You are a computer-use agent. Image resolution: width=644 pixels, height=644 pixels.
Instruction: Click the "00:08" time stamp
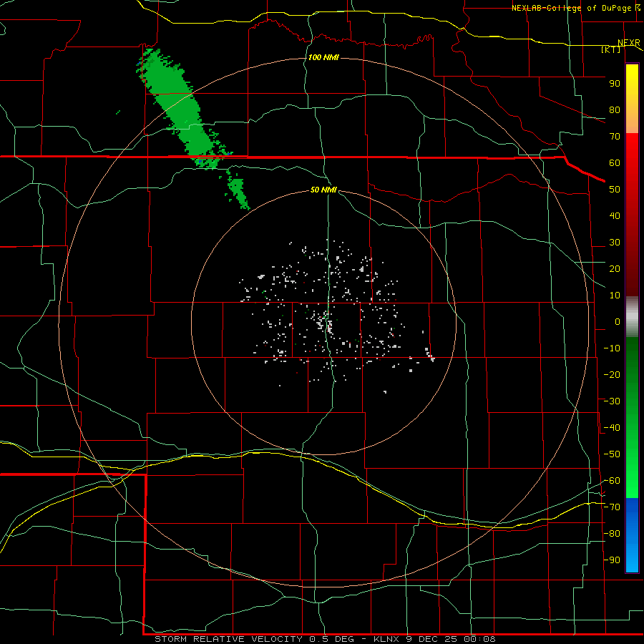pyautogui.click(x=479, y=639)
